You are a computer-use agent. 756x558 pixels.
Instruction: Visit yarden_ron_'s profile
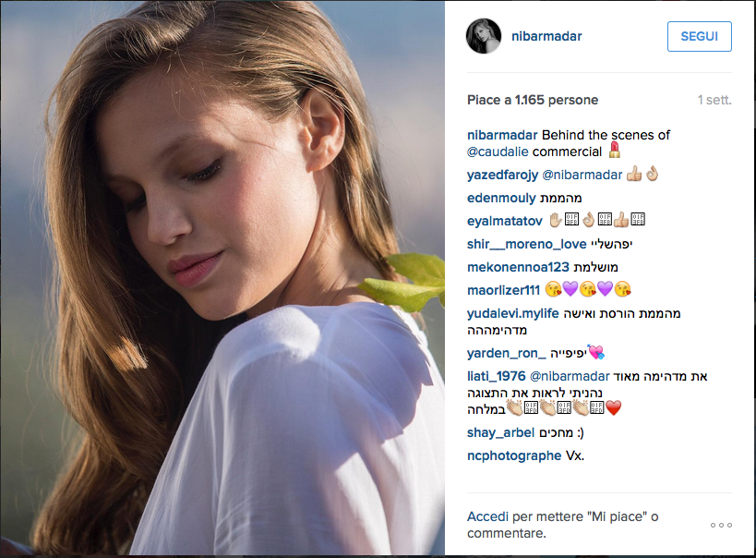(506, 353)
